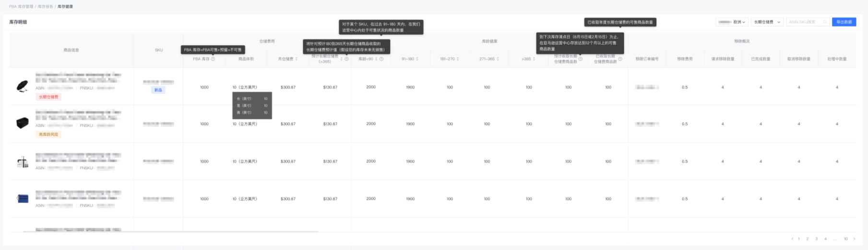Sort by >365 age column arrows
Viewport: 868px width, 250px height.
(x=534, y=59)
